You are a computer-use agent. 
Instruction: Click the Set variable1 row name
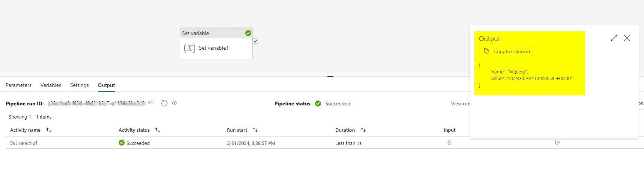click(24, 143)
